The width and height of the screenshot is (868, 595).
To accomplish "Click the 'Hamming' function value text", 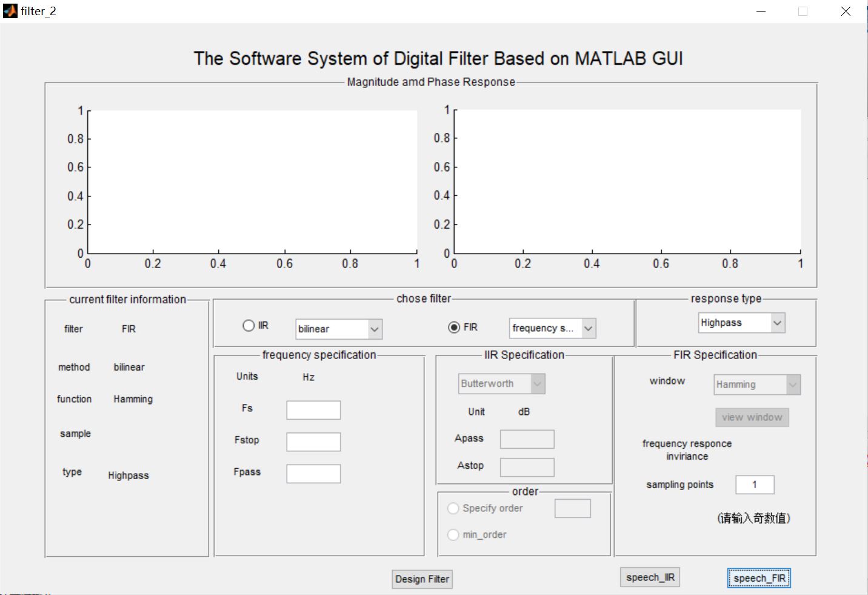I will [133, 399].
